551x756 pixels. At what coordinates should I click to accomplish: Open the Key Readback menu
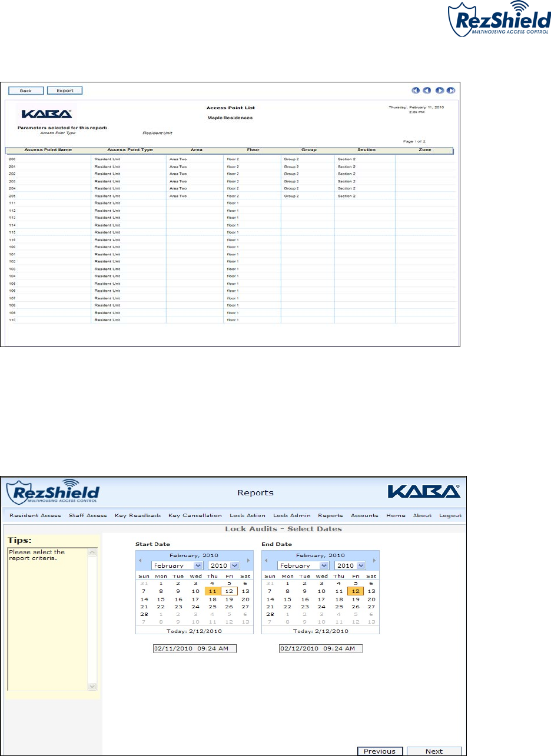click(x=138, y=515)
